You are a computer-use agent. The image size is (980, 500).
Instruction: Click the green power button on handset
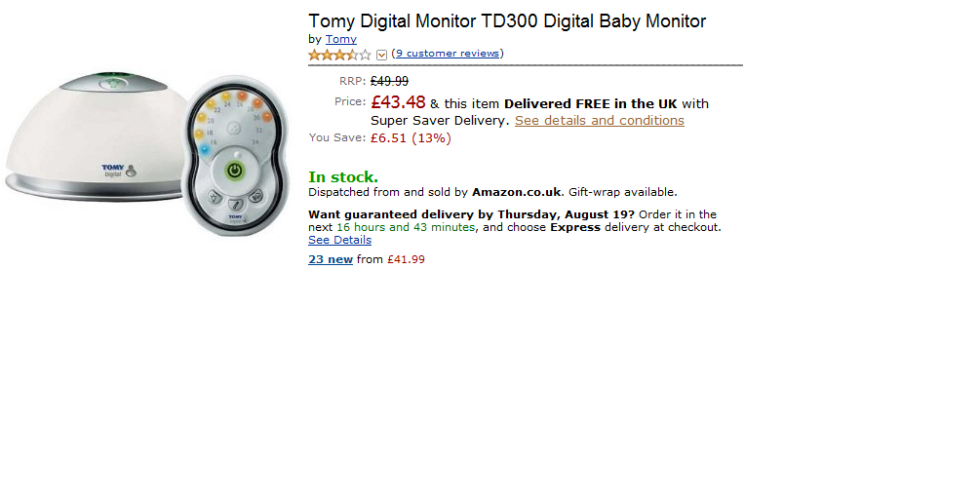pos(234,170)
